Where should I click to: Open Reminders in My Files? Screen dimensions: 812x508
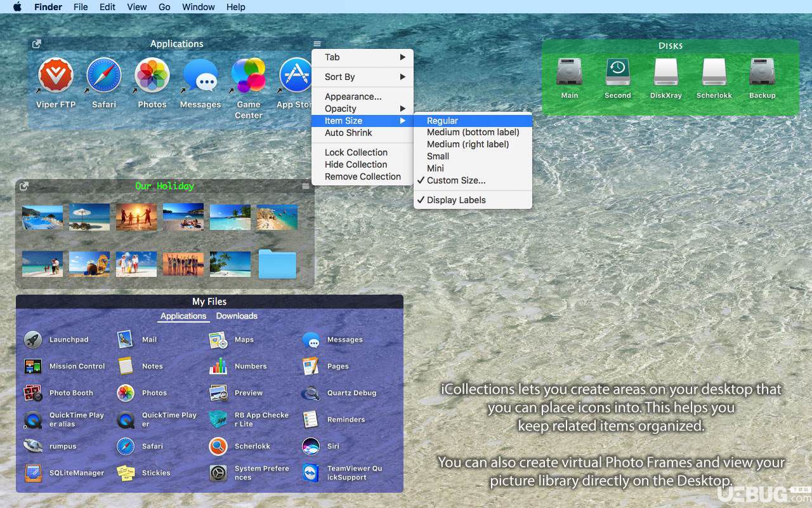coord(311,420)
